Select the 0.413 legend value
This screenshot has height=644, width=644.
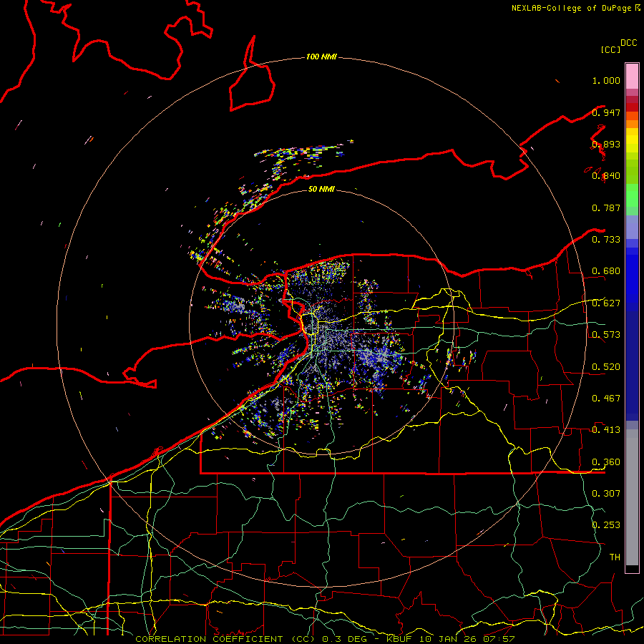(x=606, y=430)
